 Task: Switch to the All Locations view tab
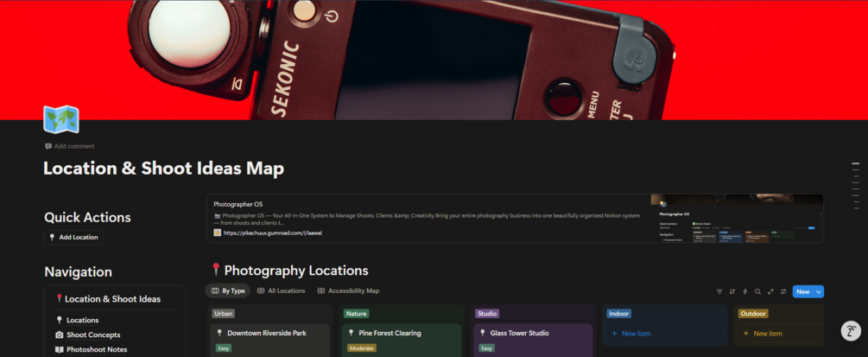(281, 291)
